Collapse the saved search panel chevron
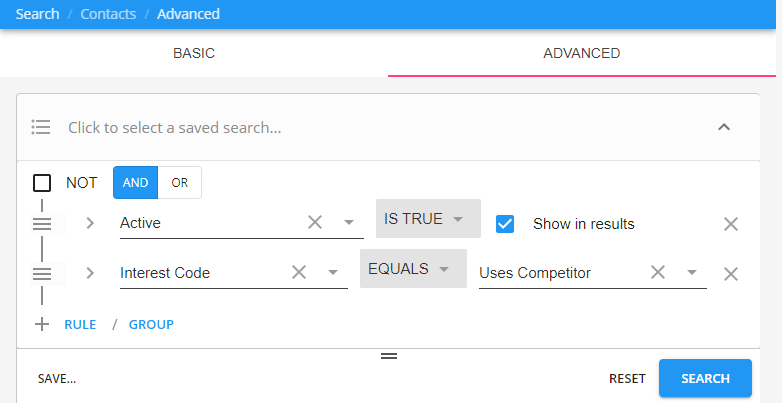Viewport: 782px width, 403px height. [724, 127]
